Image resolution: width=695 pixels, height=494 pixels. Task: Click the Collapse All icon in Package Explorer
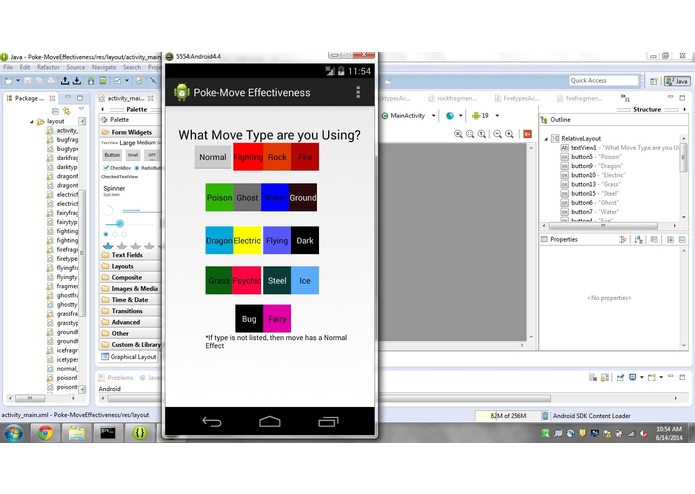(55, 110)
